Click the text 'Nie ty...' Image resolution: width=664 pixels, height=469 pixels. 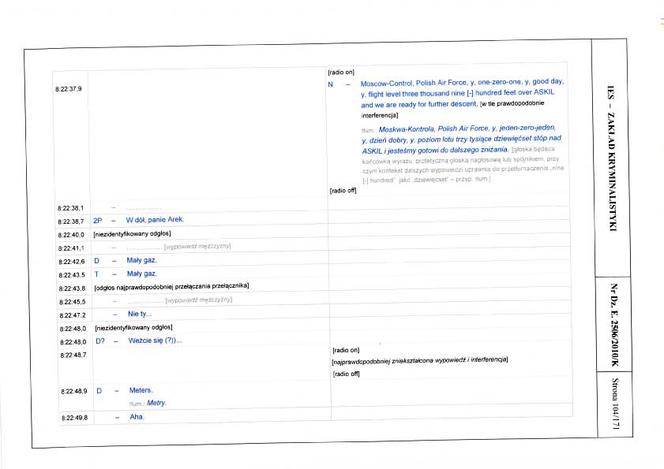point(139,314)
